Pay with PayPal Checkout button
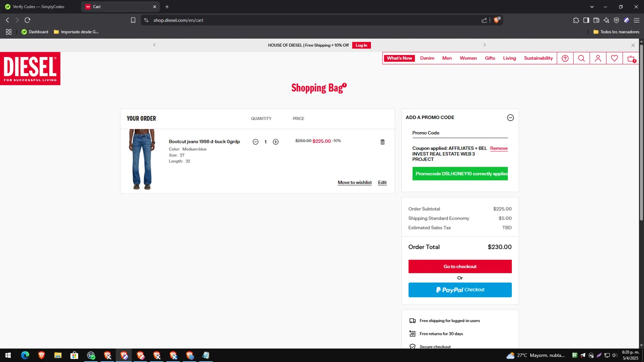The width and height of the screenshot is (644, 362). pyautogui.click(x=460, y=290)
